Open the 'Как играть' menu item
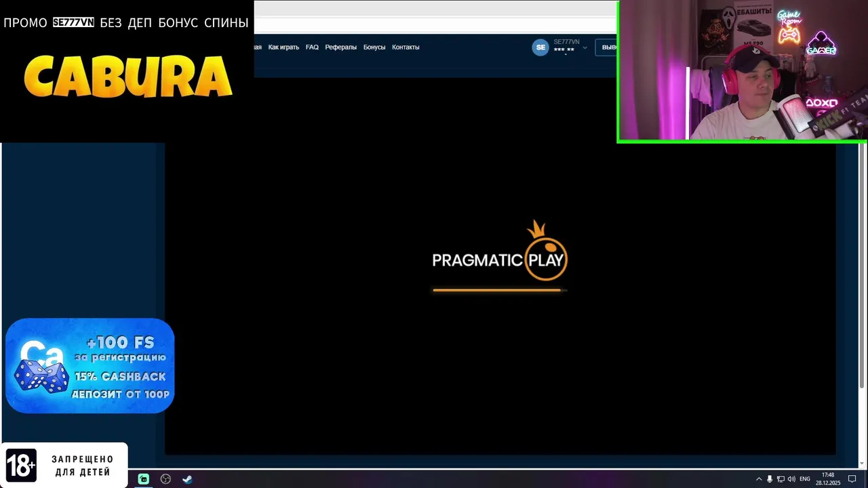 [x=283, y=47]
